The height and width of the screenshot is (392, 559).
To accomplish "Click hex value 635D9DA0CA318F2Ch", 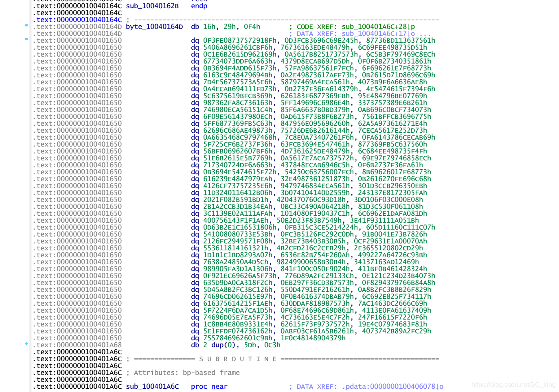I will coord(238,283).
